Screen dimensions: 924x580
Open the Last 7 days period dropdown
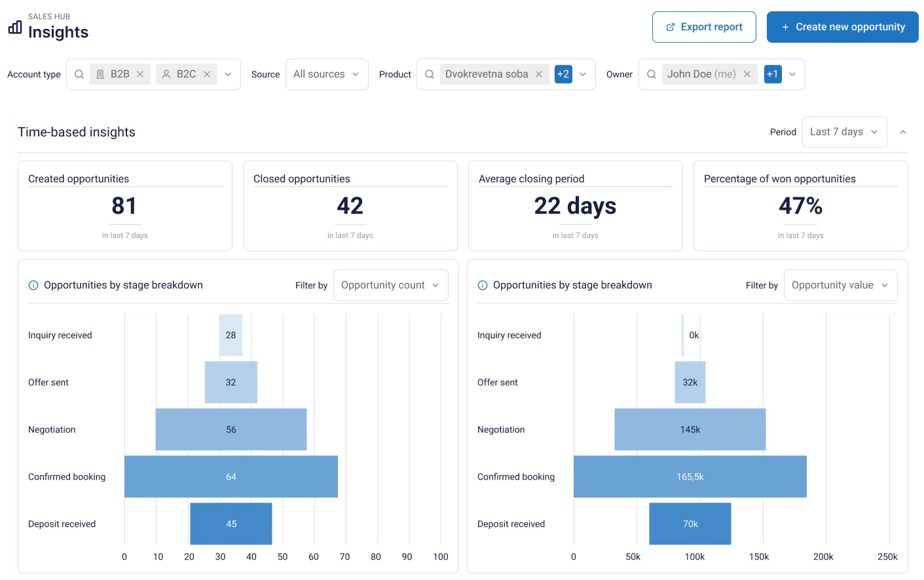click(843, 132)
